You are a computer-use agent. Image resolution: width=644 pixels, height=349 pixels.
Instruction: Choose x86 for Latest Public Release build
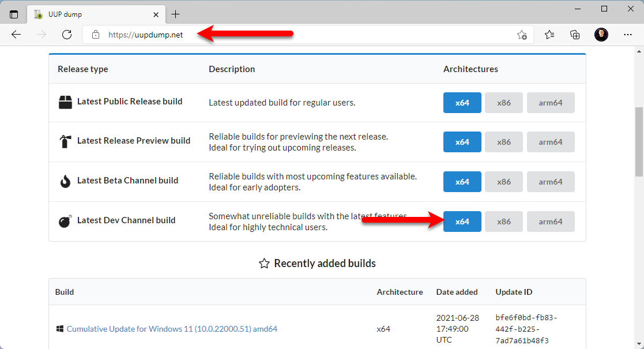click(x=504, y=103)
